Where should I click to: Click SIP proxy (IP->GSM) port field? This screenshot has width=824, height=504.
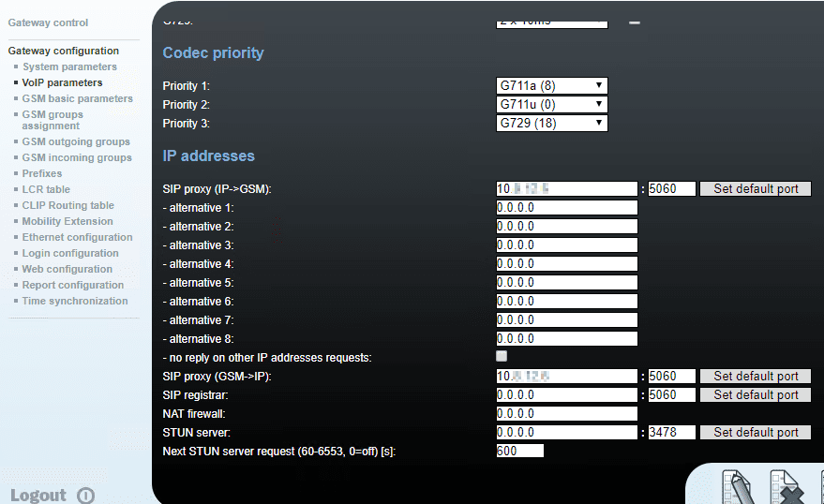click(x=671, y=188)
